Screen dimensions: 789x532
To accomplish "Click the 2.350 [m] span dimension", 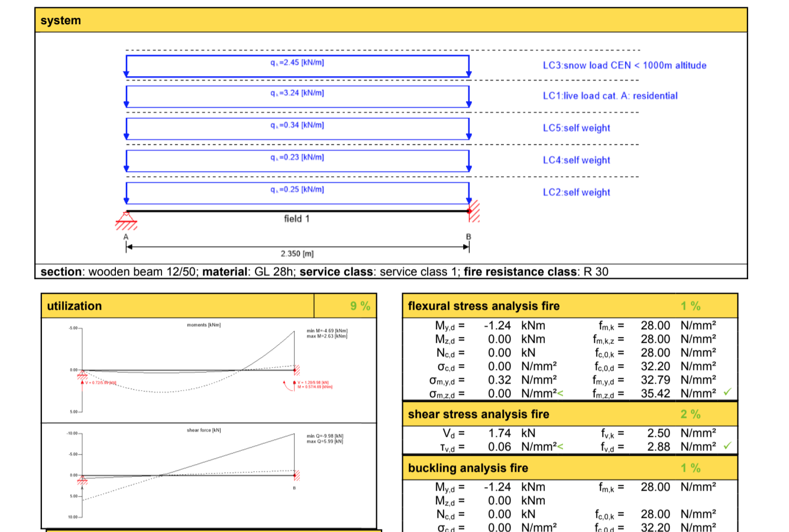I will (x=297, y=254).
